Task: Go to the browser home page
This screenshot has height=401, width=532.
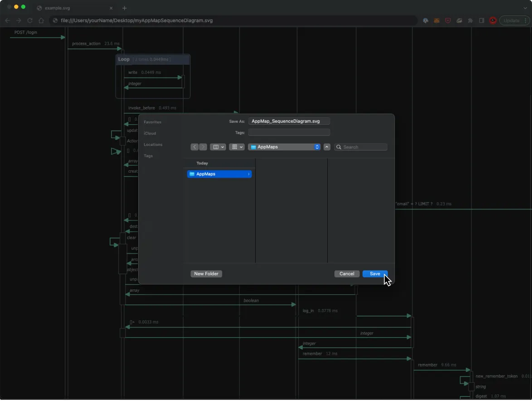Action: point(41,20)
